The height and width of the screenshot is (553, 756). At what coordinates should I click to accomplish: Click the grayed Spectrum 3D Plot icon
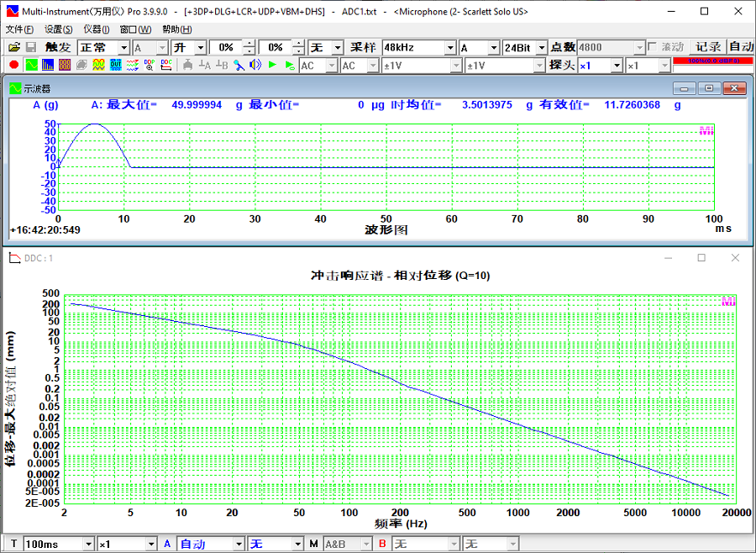(x=81, y=65)
